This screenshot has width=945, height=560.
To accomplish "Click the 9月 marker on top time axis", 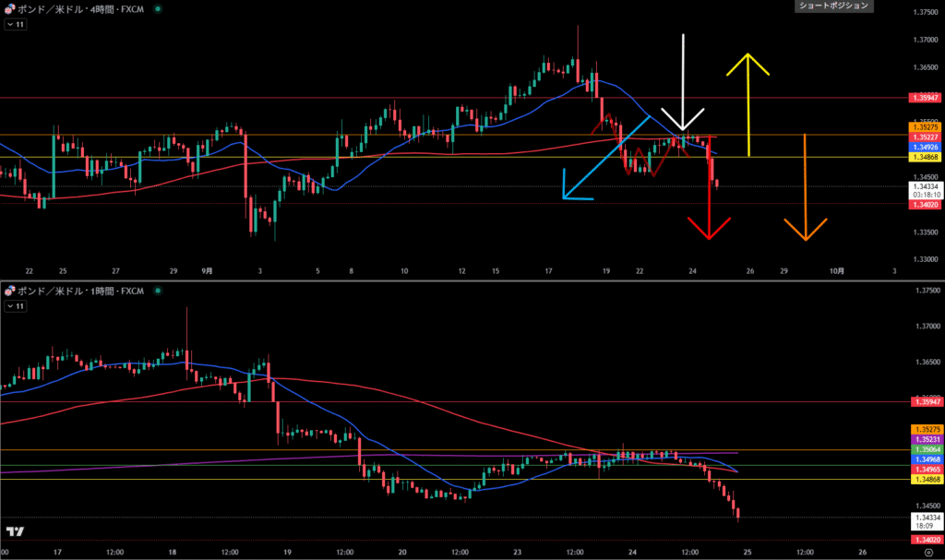I will tap(207, 271).
